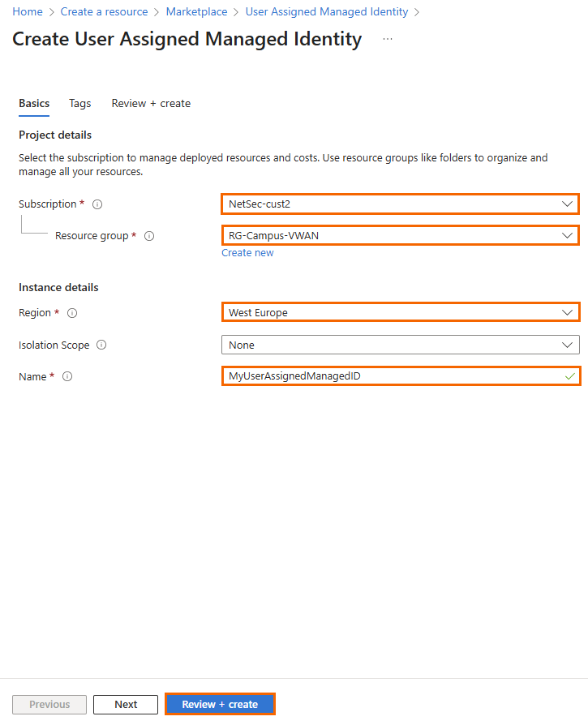The image size is (588, 725).
Task: Switch to the Tags tab
Action: pyautogui.click(x=79, y=103)
